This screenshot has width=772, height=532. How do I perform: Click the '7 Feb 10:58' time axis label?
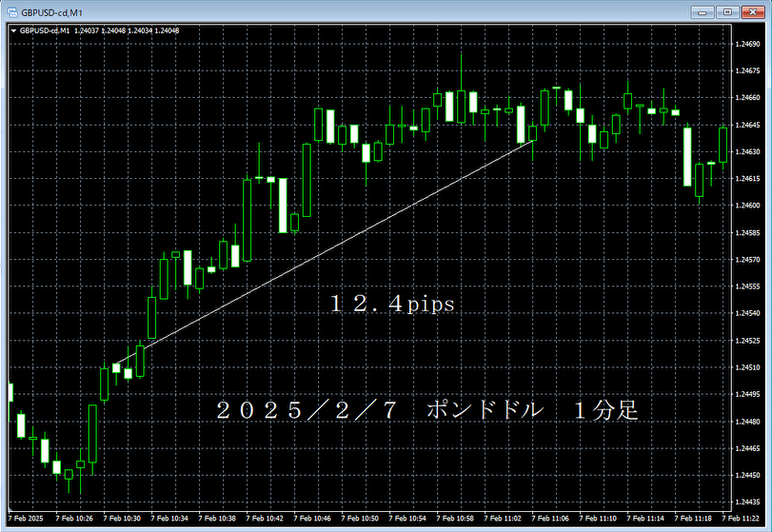[455, 519]
